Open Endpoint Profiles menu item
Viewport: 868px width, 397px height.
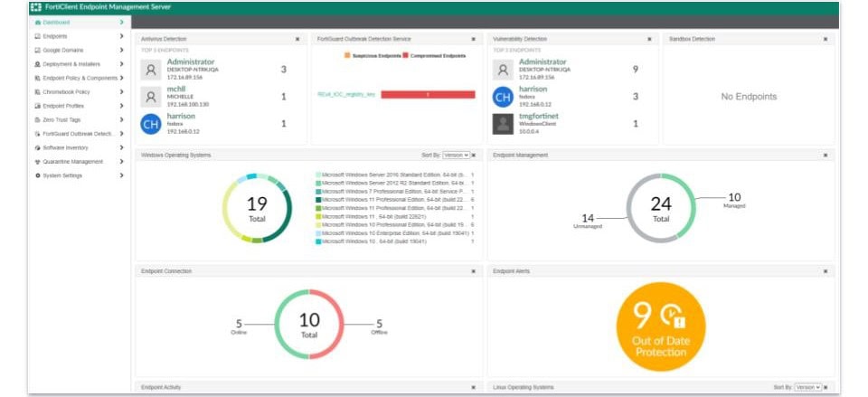point(80,106)
